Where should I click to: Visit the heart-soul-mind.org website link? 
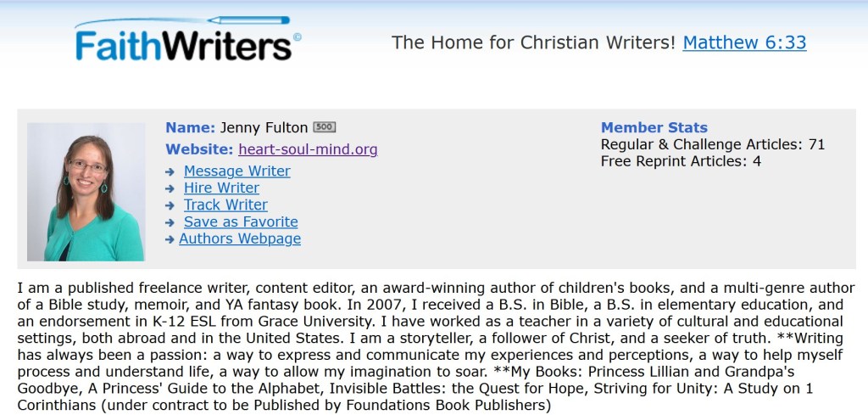tap(308, 149)
